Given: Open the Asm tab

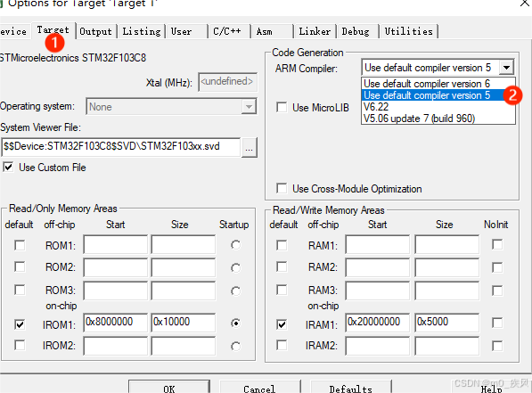Looking at the screenshot, I should pos(272,31).
